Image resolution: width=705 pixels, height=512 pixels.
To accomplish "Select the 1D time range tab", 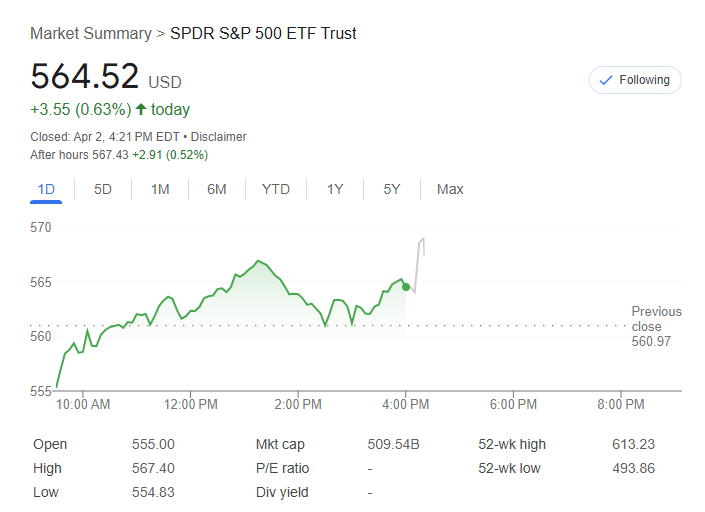I will tap(46, 189).
